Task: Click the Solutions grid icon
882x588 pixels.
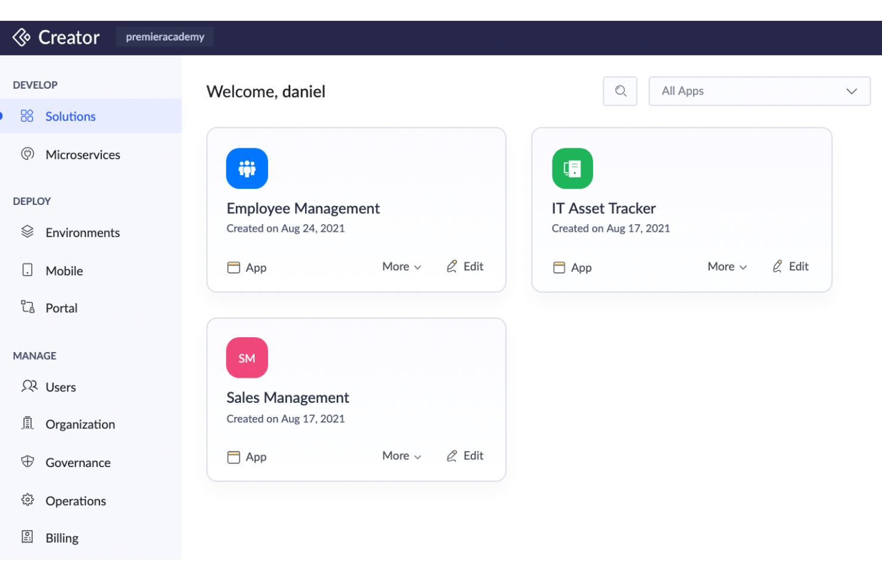Action: tap(27, 116)
